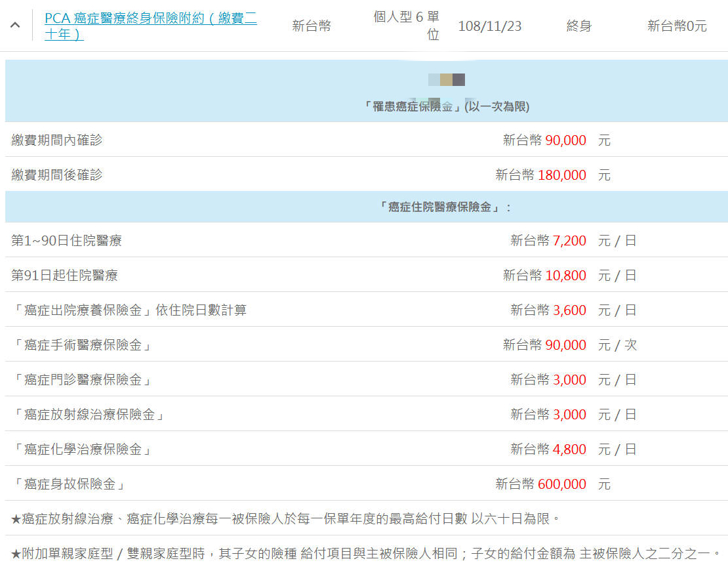This screenshot has width=728, height=563.
Task: Select the 第1~90日住院醫療 row label
Action: pos(66,241)
